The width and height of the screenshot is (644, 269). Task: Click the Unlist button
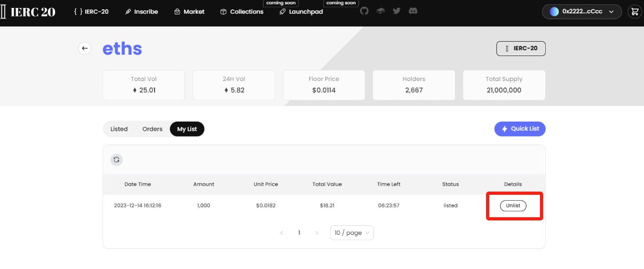(513, 205)
